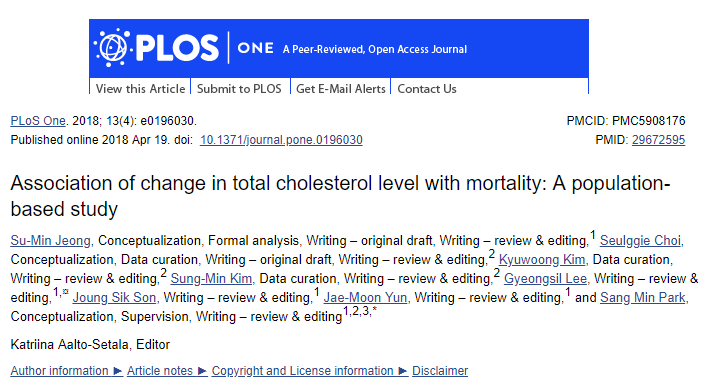Click author Sung-Min Kim link
Image resolution: width=711 pixels, height=387 pixels.
(x=211, y=279)
